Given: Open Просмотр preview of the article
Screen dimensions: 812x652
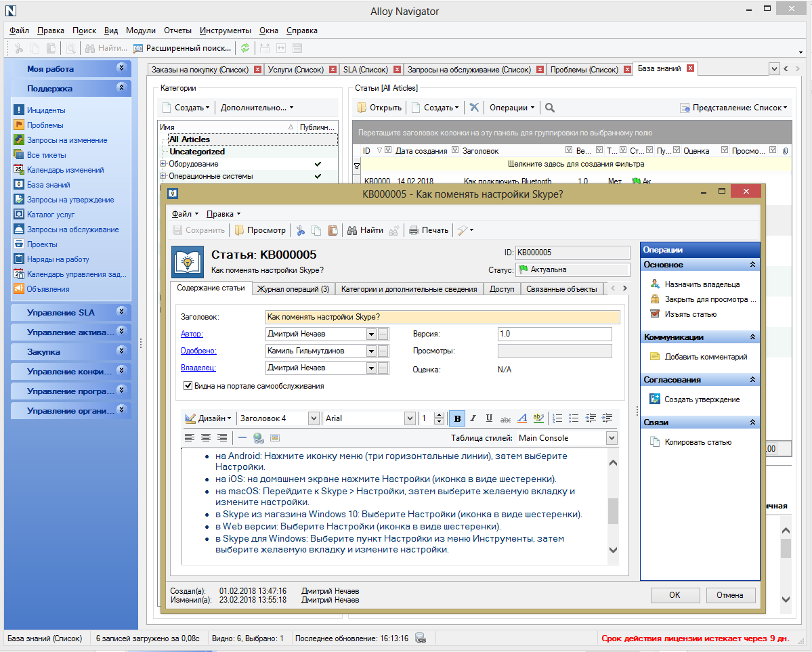Looking at the screenshot, I should tap(260, 230).
